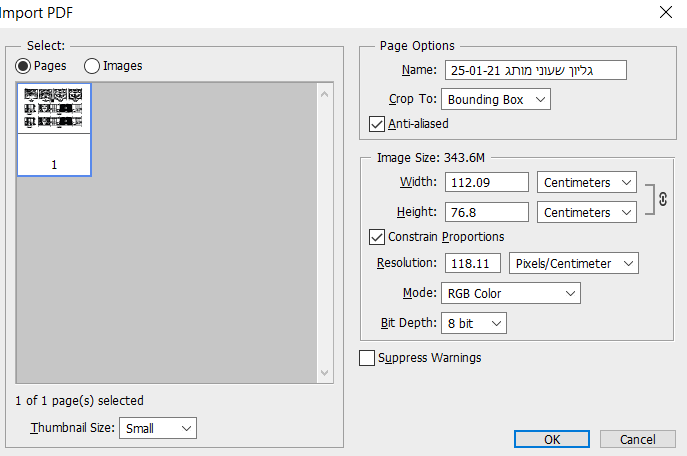Enable Suppress Warnings checkbox
Viewport: 687px width, 456px height.
[x=367, y=358]
